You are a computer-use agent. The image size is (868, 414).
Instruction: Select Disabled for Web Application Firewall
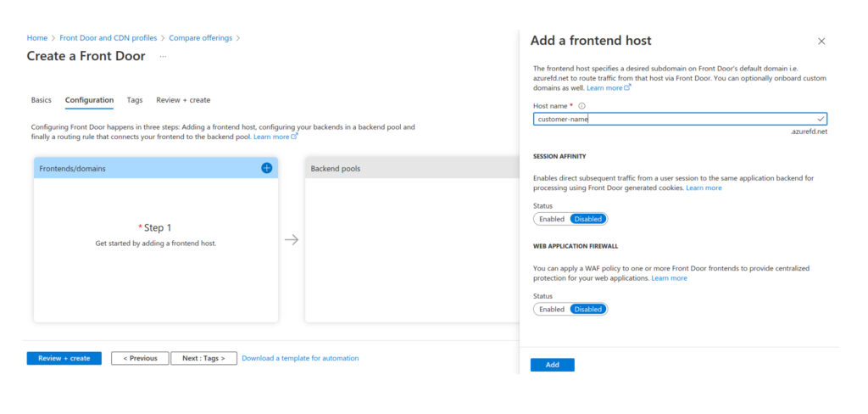tap(588, 310)
